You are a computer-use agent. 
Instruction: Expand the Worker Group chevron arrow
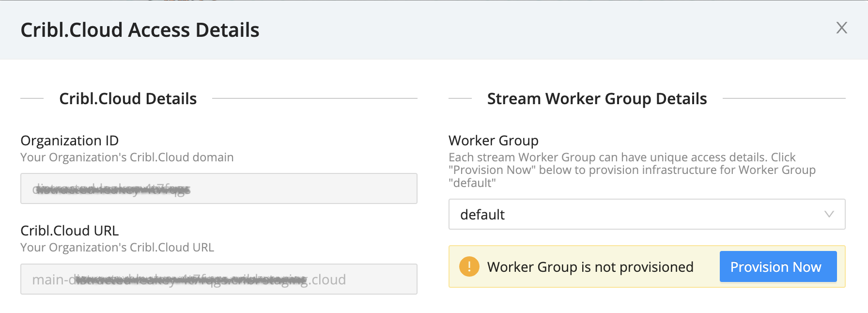coord(829,214)
